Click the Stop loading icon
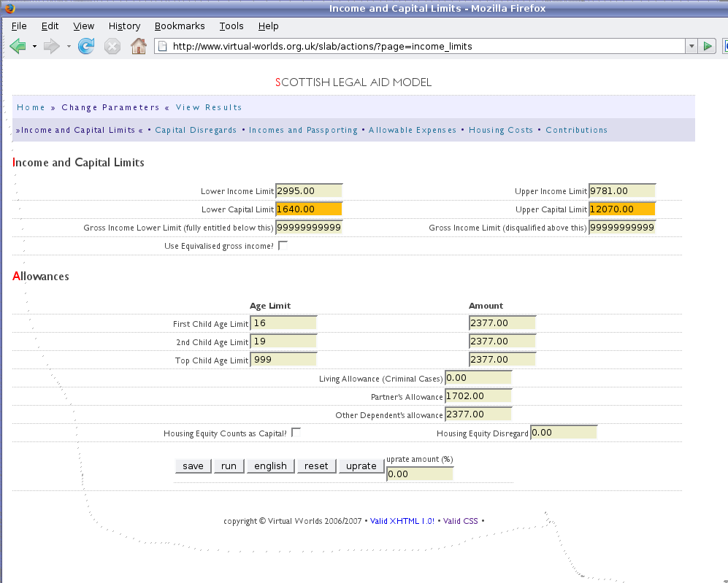 click(x=112, y=47)
